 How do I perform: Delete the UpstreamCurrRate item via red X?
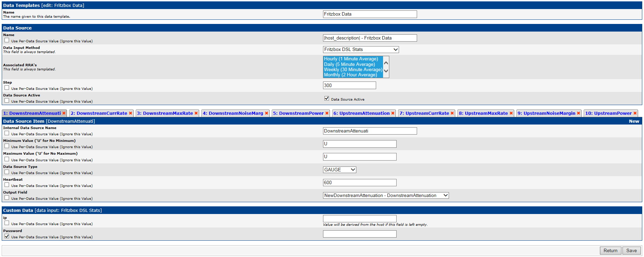coord(452,113)
